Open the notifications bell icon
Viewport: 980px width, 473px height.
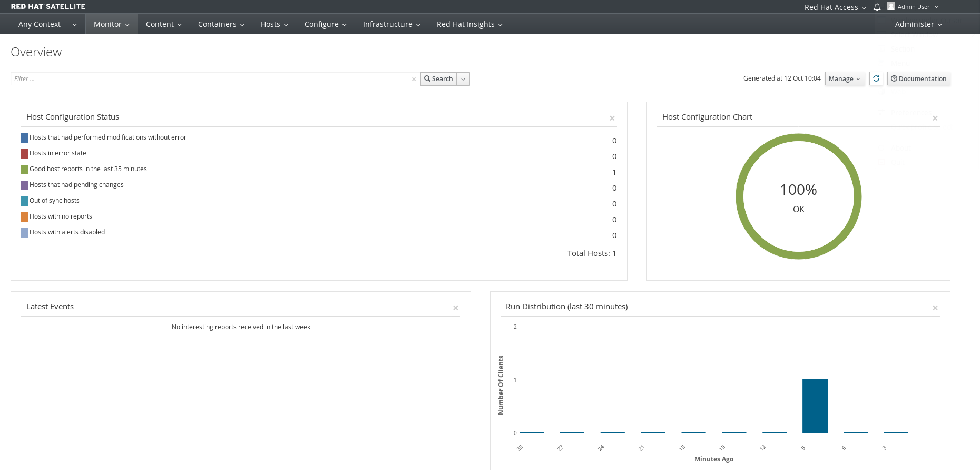877,7
